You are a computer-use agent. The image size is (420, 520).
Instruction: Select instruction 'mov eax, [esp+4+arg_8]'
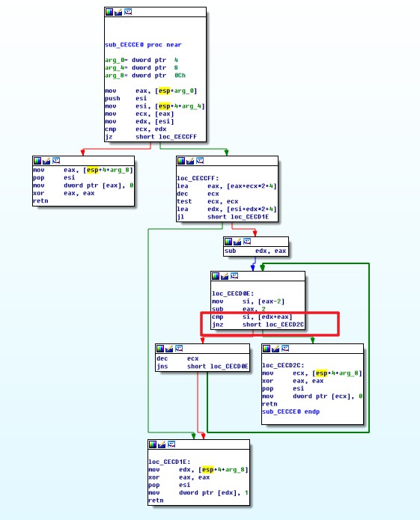83,170
